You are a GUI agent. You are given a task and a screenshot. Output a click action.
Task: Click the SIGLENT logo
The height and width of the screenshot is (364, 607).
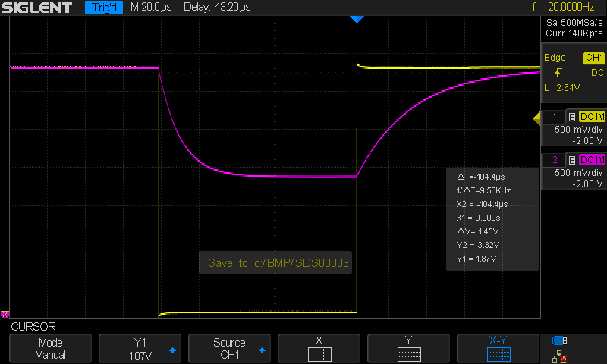[37, 8]
